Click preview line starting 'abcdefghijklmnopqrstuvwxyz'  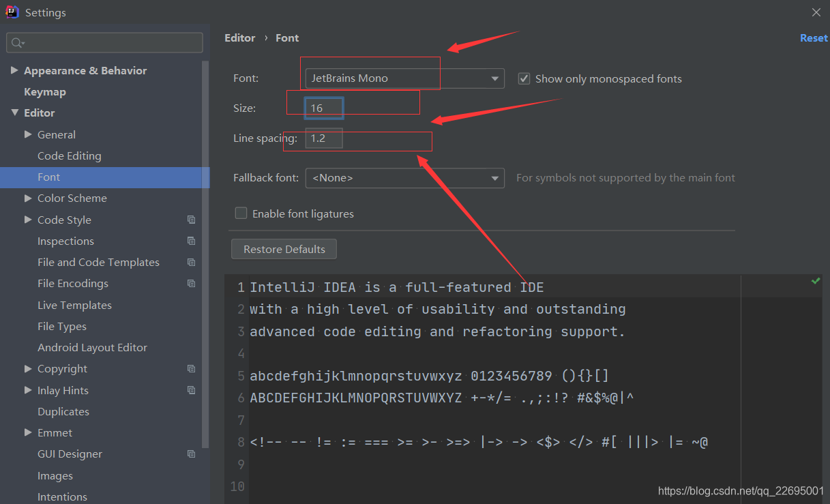[x=430, y=376]
